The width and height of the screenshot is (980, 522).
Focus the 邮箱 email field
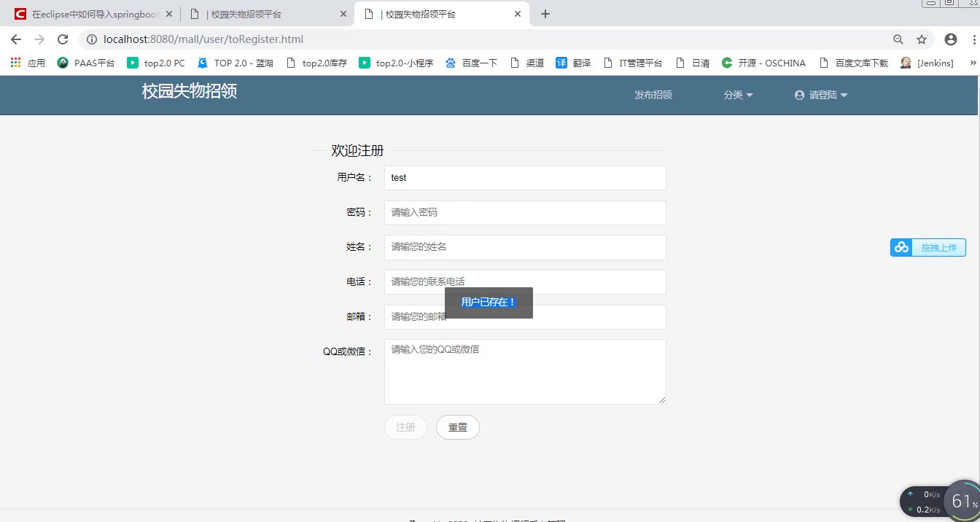click(x=525, y=317)
